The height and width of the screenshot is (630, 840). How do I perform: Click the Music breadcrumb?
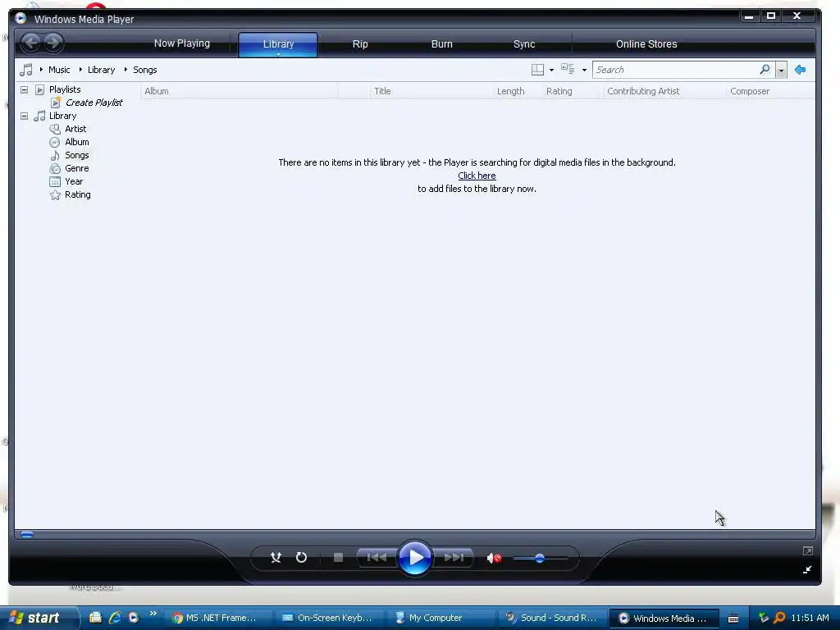tap(59, 70)
